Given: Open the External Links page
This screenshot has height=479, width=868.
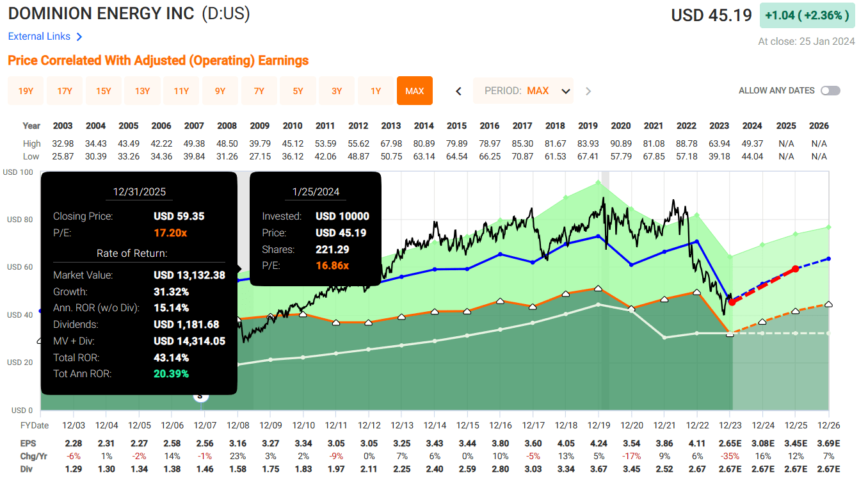Looking at the screenshot, I should [x=40, y=37].
